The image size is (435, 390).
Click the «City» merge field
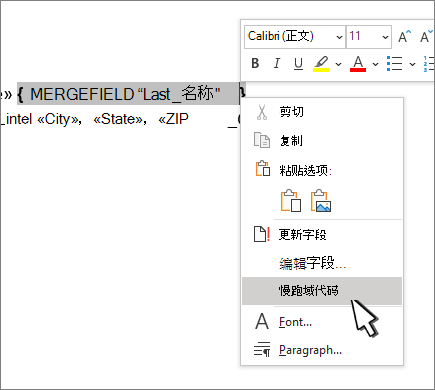57,119
